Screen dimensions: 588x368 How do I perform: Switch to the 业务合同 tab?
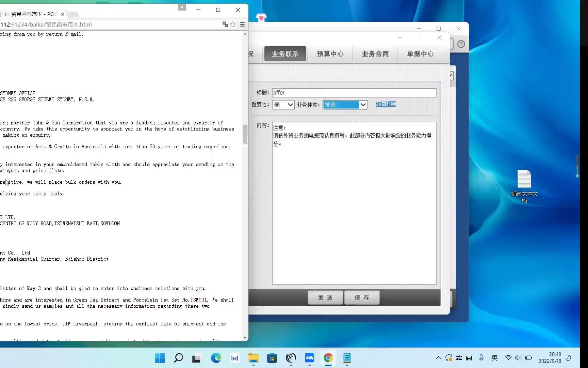[x=375, y=54]
